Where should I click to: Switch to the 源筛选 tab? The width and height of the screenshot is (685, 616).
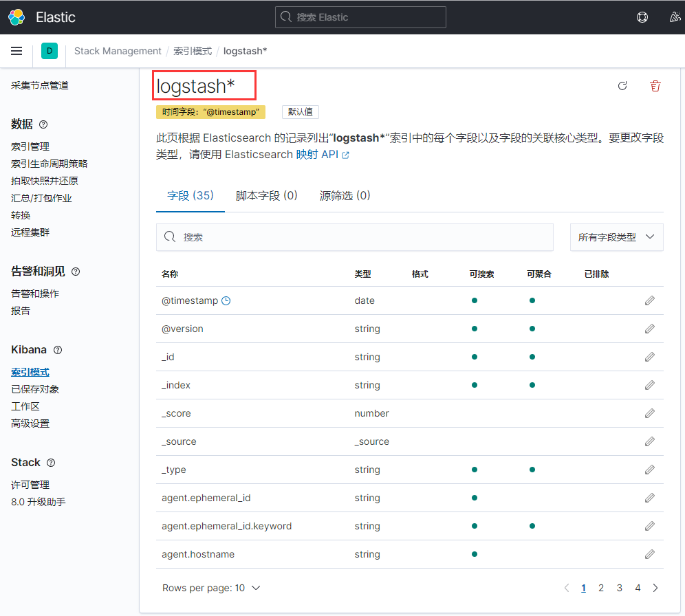coord(345,195)
